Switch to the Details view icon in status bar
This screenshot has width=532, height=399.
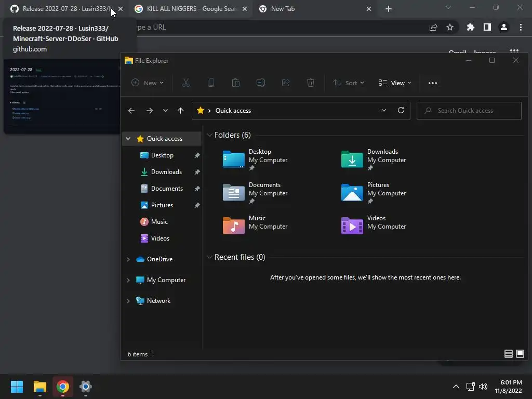pos(508,354)
